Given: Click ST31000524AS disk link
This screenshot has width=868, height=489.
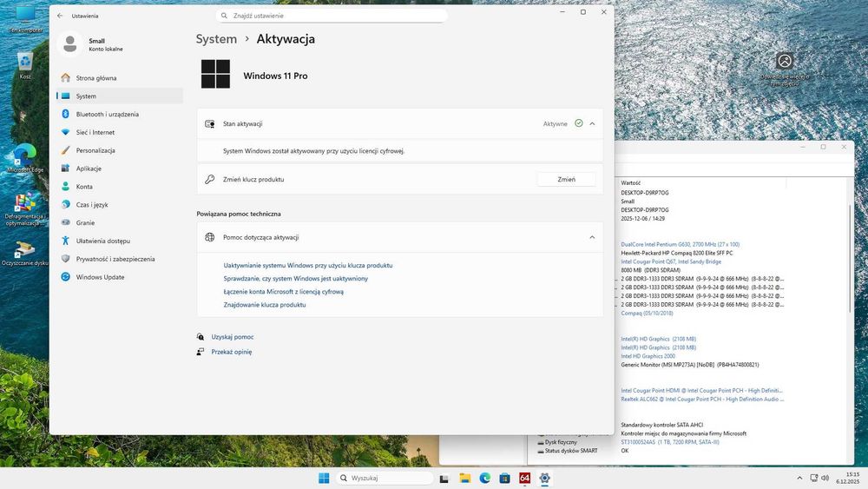Looking at the screenshot, I should click(x=670, y=442).
